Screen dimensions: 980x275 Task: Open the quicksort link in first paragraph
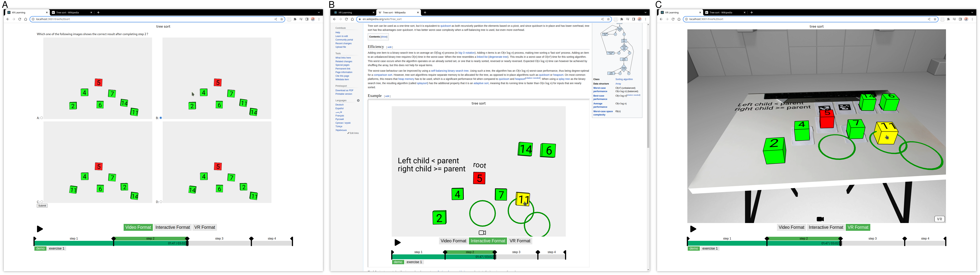[x=445, y=26]
